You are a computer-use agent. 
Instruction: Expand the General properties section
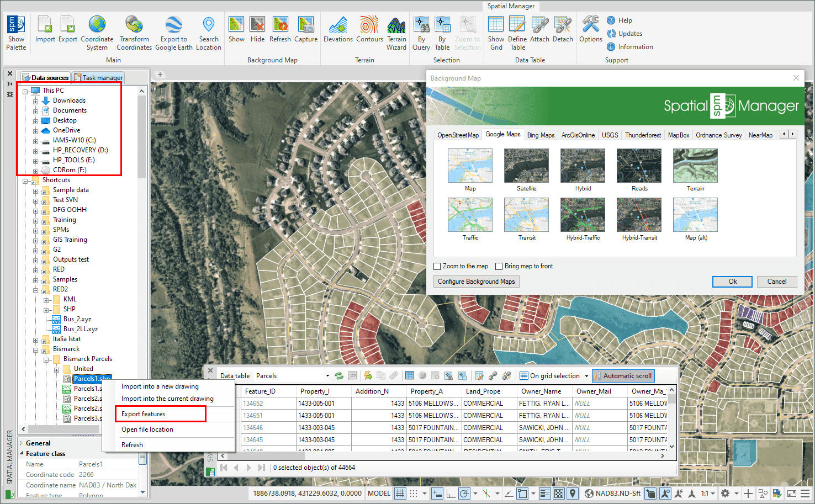pyautogui.click(x=22, y=443)
